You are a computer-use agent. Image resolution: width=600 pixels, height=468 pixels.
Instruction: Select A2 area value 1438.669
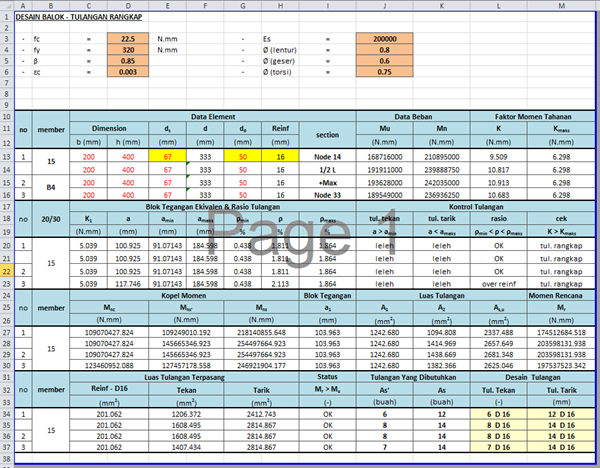442,354
